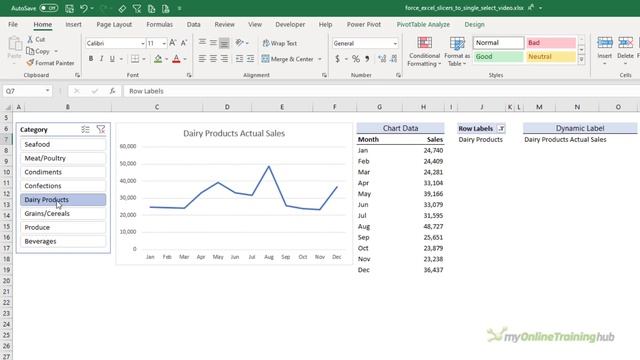Apply the Fill Color bucket
The height and width of the screenshot is (360, 640).
158,59
